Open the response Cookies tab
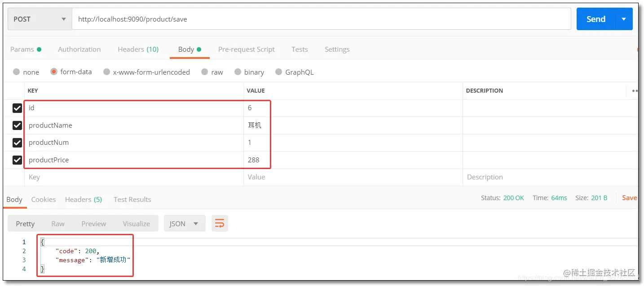 click(44, 200)
